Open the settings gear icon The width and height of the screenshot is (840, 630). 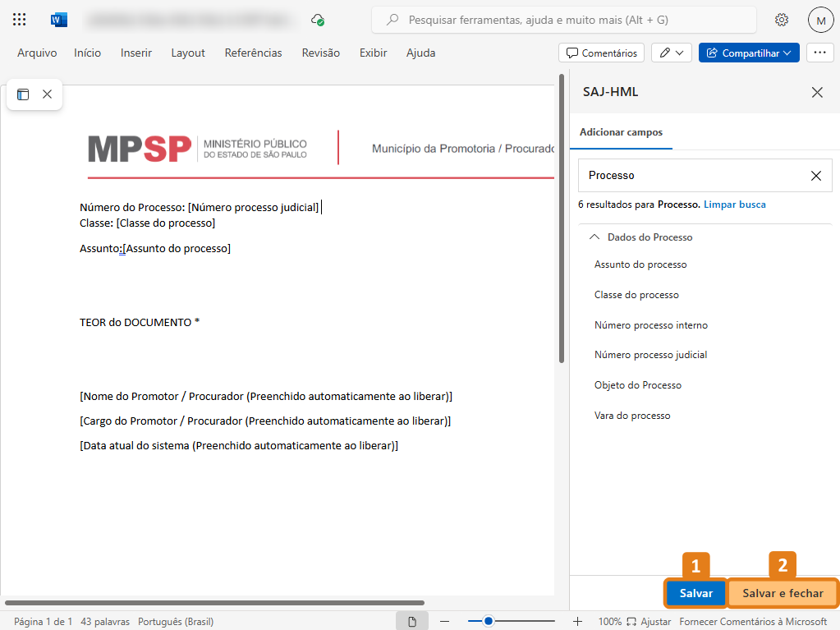point(782,20)
